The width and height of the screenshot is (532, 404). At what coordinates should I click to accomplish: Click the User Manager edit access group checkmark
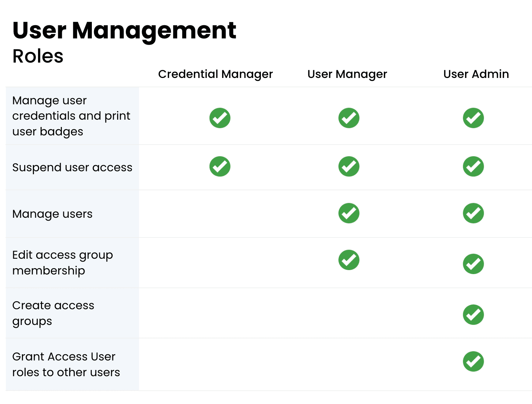coord(349,260)
